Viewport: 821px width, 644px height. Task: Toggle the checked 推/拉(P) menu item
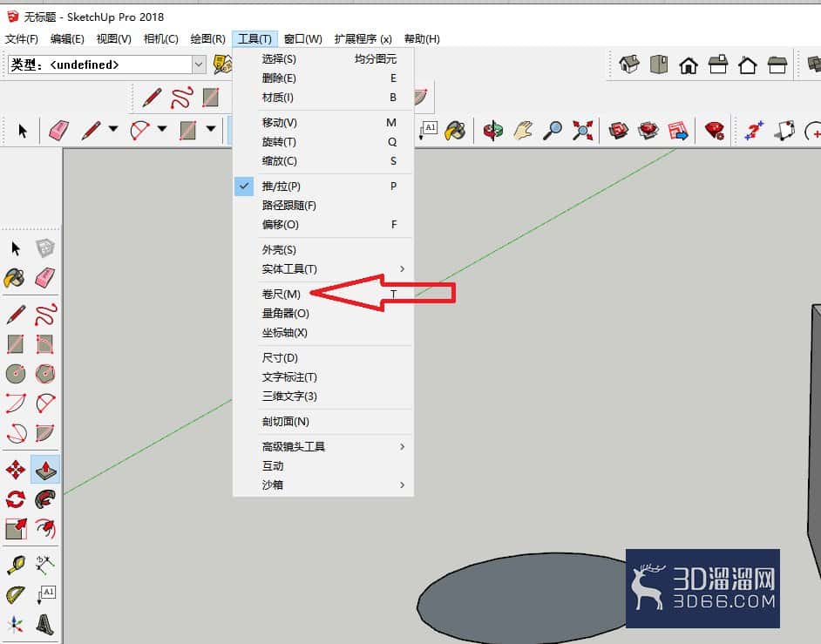point(323,186)
